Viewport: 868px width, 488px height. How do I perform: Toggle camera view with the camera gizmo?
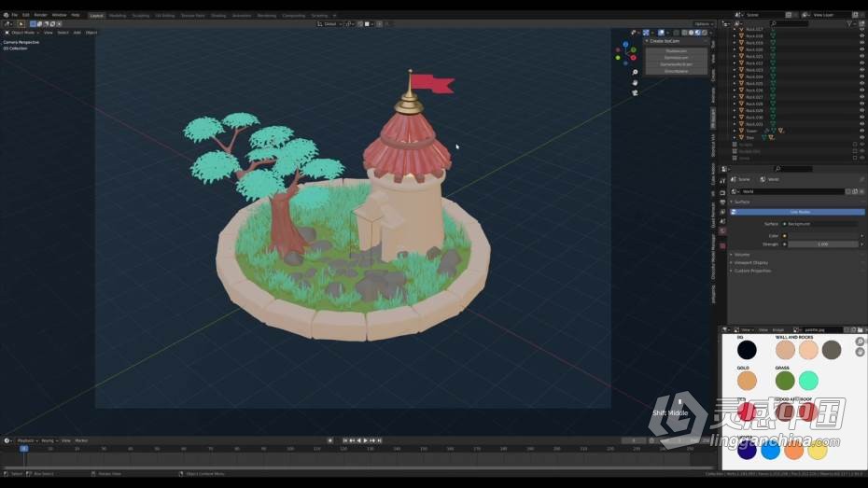635,93
